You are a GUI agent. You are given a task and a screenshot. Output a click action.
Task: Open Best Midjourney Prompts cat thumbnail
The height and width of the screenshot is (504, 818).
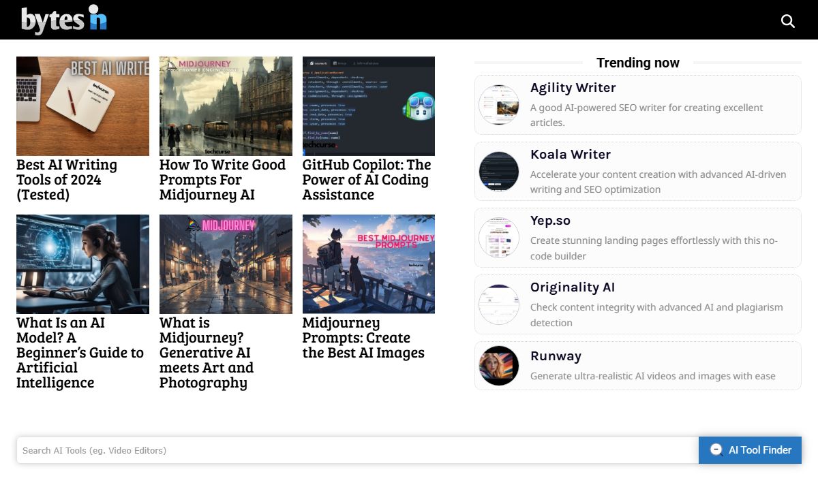pyautogui.click(x=369, y=264)
